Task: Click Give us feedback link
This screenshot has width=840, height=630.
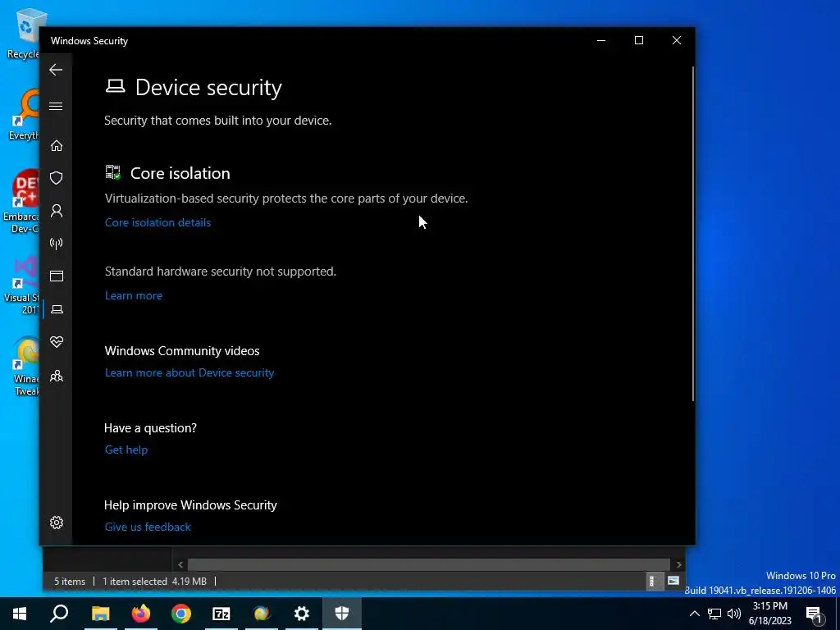Action: pyautogui.click(x=148, y=527)
